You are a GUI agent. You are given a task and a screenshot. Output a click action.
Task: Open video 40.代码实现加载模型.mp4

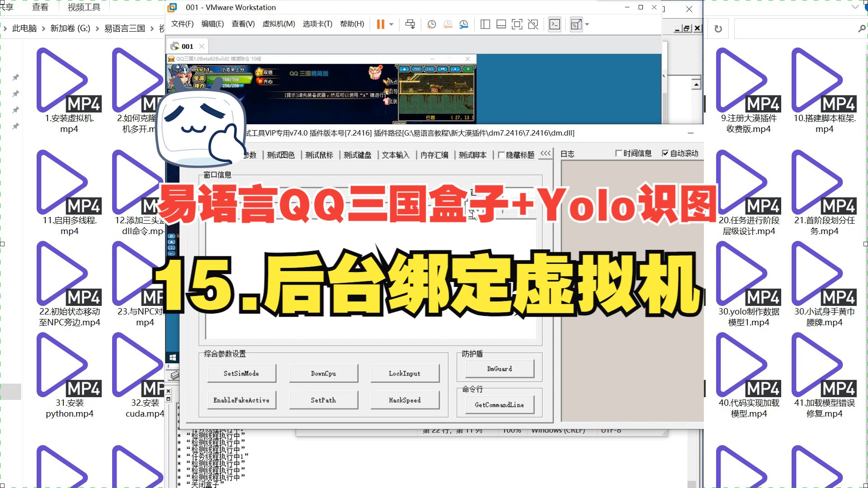(749, 375)
